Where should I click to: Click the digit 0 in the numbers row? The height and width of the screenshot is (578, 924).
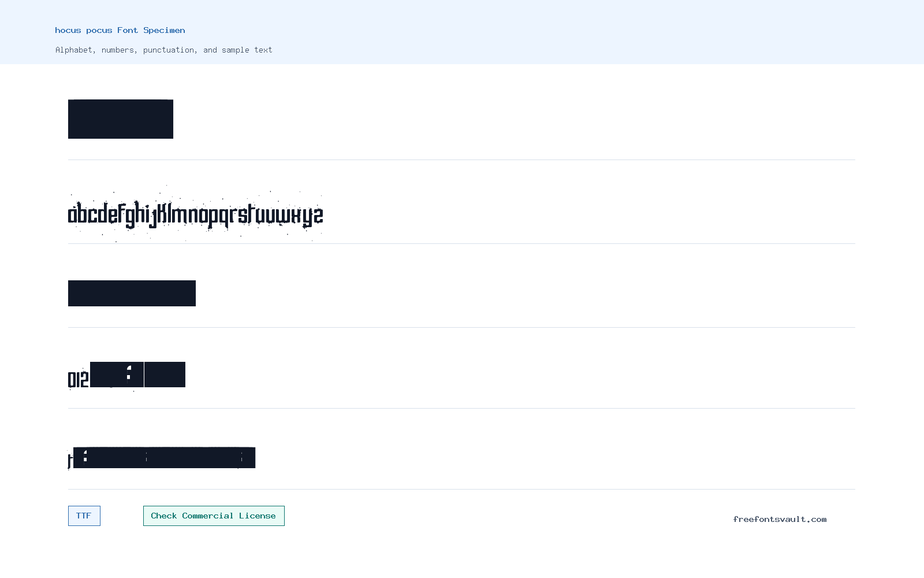(72, 380)
